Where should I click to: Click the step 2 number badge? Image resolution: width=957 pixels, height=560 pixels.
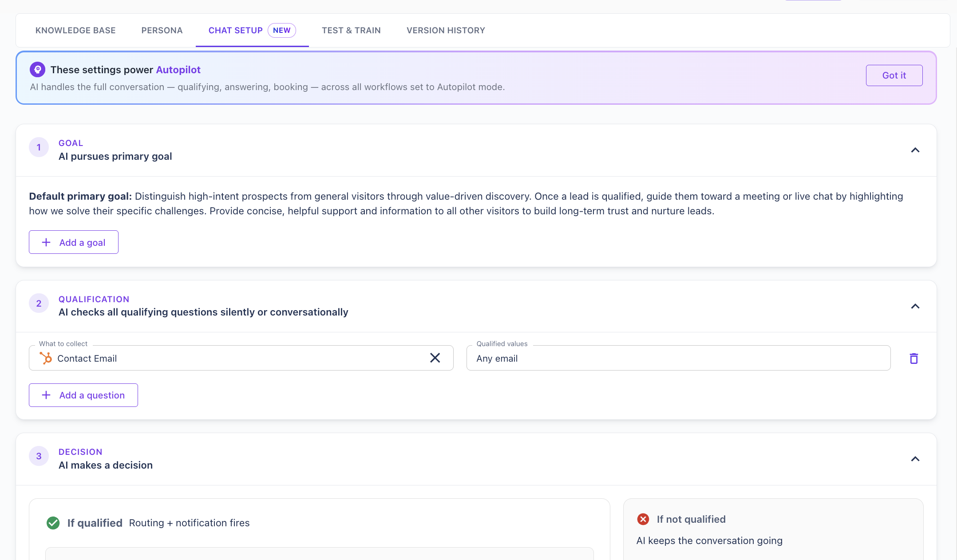[x=39, y=304]
